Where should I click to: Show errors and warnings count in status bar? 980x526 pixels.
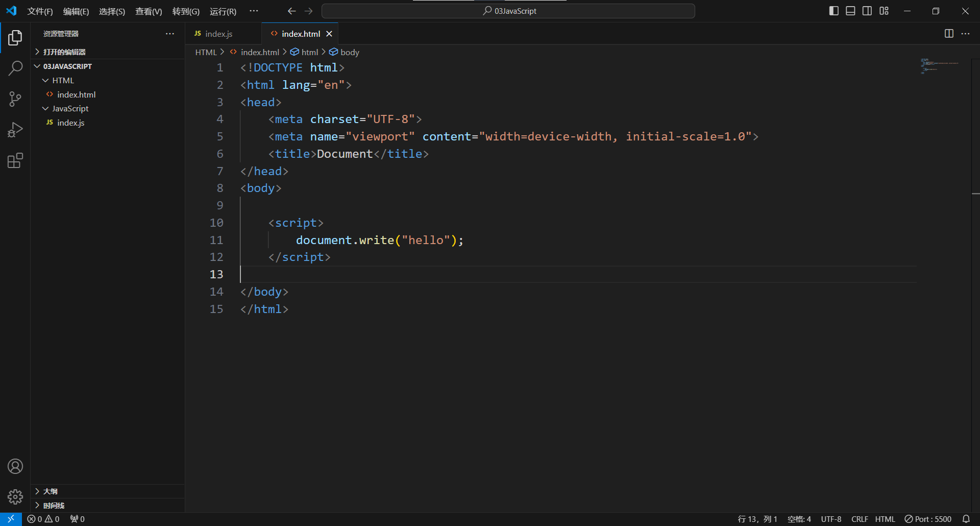(x=43, y=519)
